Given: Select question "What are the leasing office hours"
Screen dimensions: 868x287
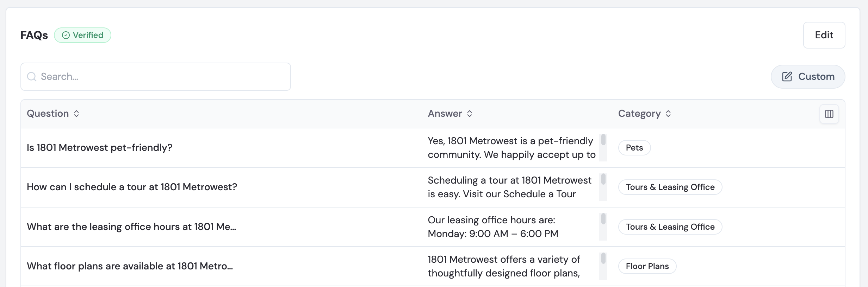Looking at the screenshot, I should (131, 227).
